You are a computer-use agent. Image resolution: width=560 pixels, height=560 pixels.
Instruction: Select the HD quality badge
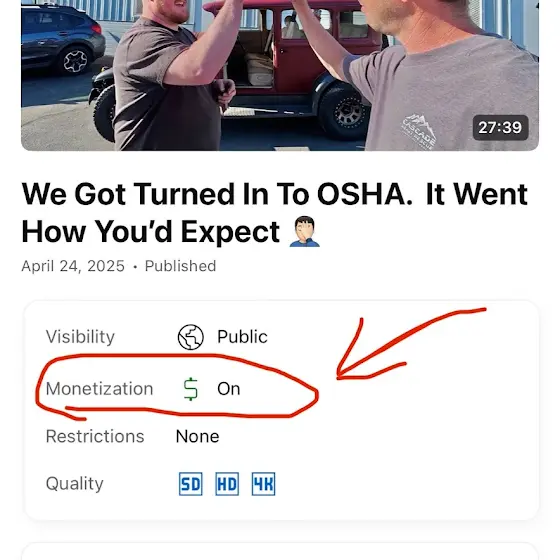coord(227,484)
